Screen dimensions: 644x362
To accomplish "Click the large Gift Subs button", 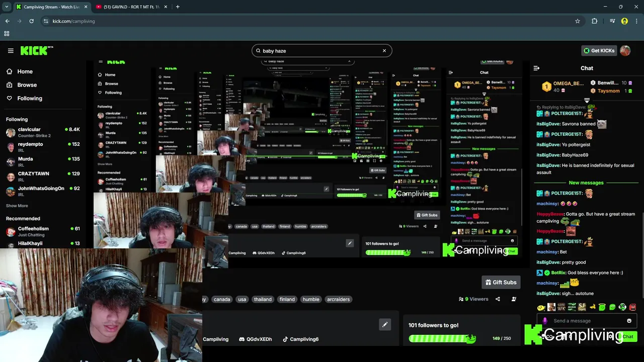I will click(501, 282).
